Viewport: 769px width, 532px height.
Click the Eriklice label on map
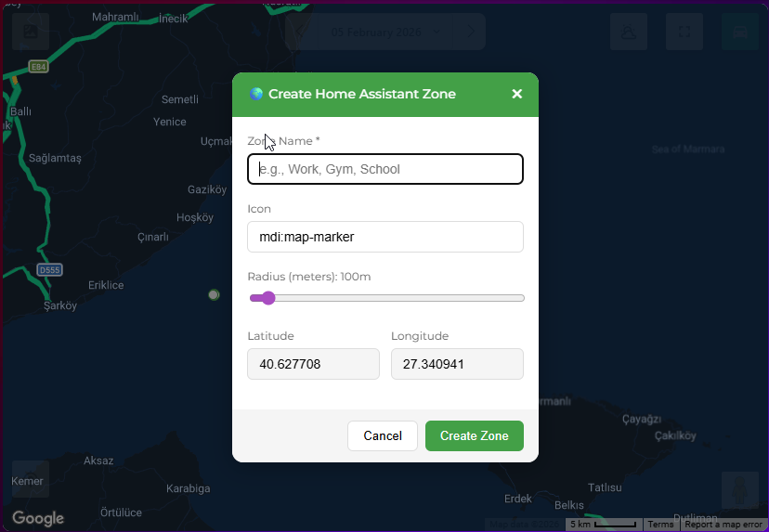(106, 285)
